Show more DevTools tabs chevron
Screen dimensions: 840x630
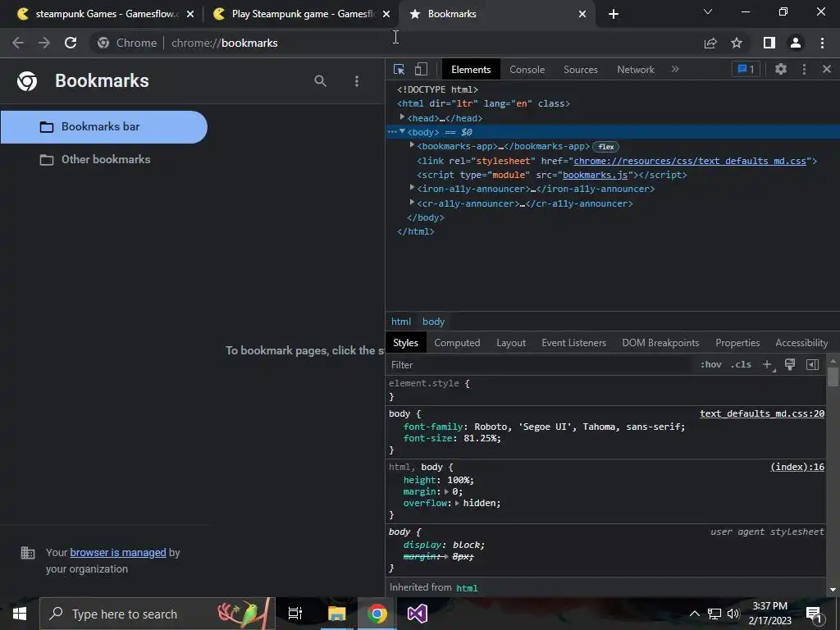[x=675, y=69]
